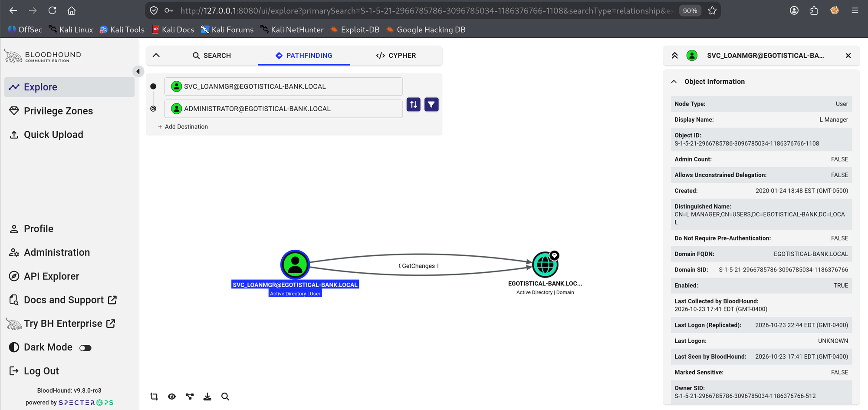Open the pathfinding edge filter
This screenshot has height=410, width=868.
(x=431, y=105)
